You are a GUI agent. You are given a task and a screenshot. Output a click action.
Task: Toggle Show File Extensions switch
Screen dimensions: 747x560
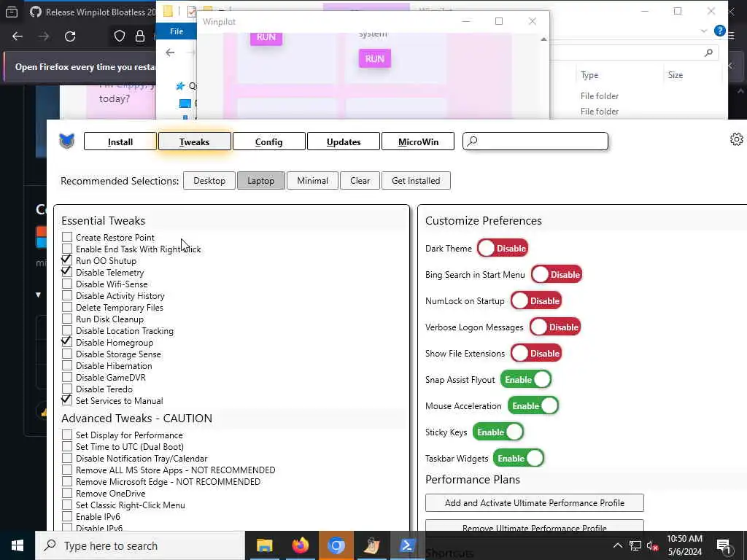[536, 353]
